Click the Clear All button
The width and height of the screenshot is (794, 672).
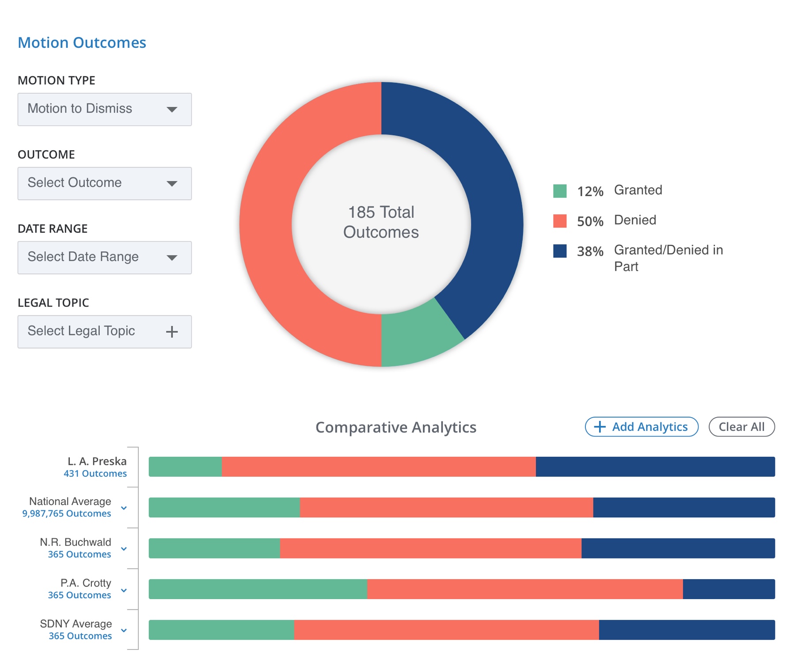point(741,427)
